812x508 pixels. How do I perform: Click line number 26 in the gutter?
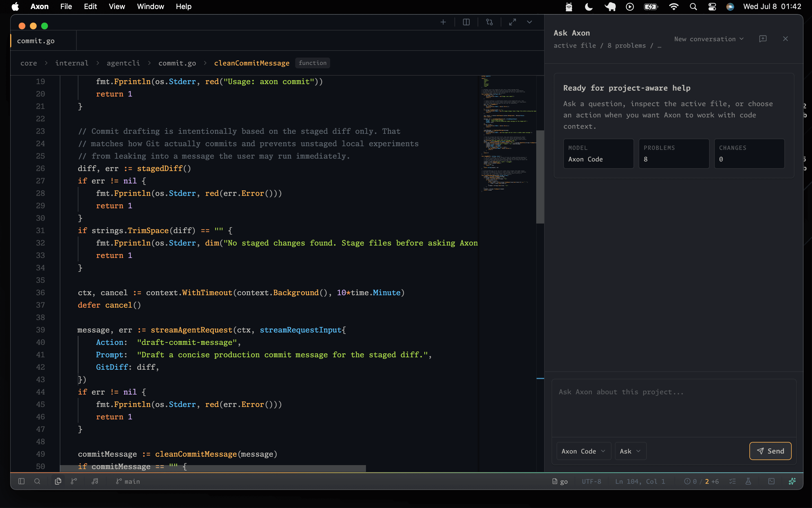tap(40, 168)
